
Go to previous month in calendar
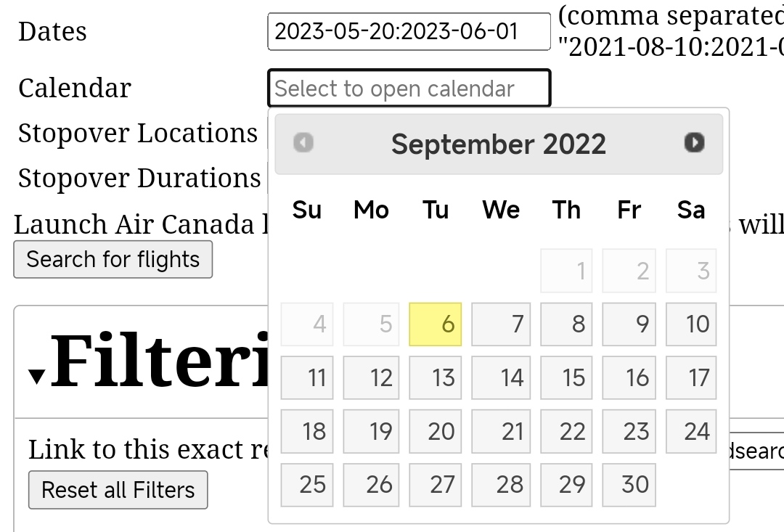[303, 143]
